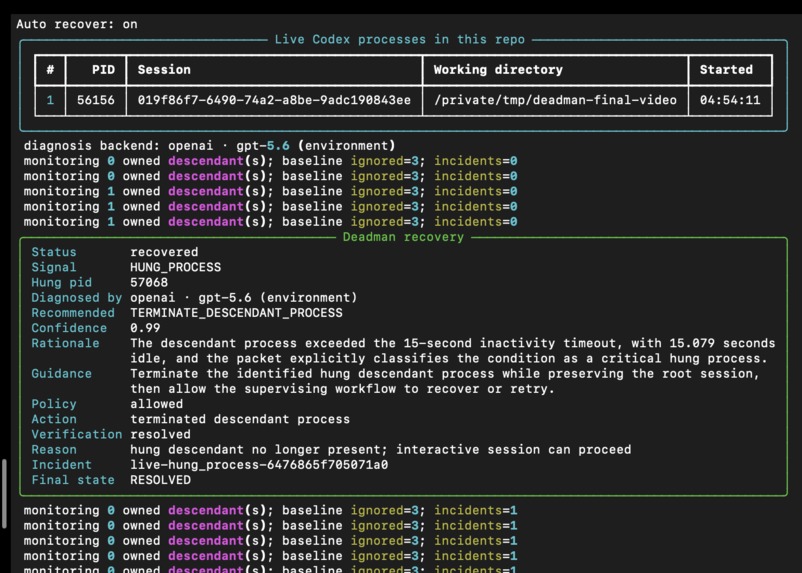Click session ID 019f86f7-6490-74a2-a8be-9adc190843ee

coord(274,100)
